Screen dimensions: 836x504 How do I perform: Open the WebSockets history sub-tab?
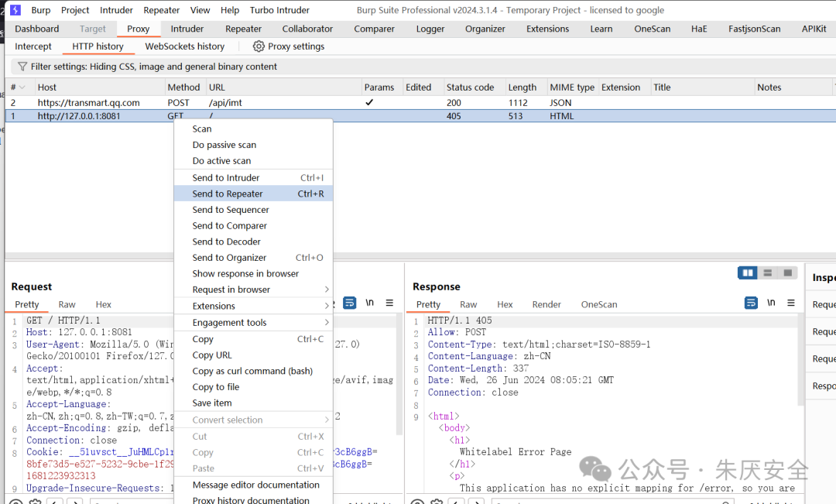pyautogui.click(x=185, y=46)
